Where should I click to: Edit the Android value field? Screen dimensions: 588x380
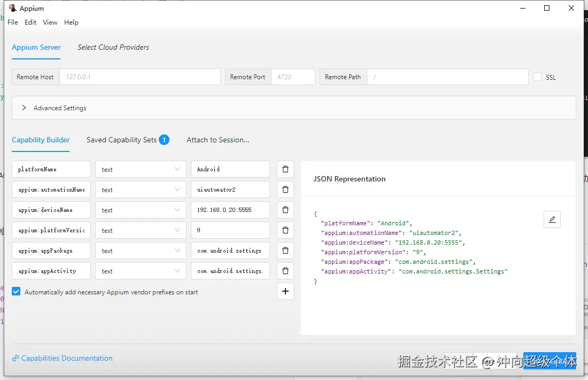(x=230, y=169)
